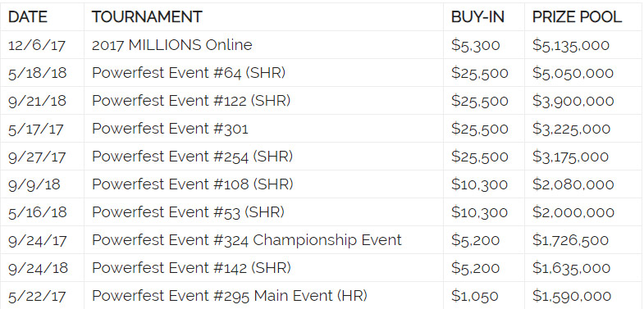Click Powerfest Event #254 (SHR) name

[x=192, y=157]
